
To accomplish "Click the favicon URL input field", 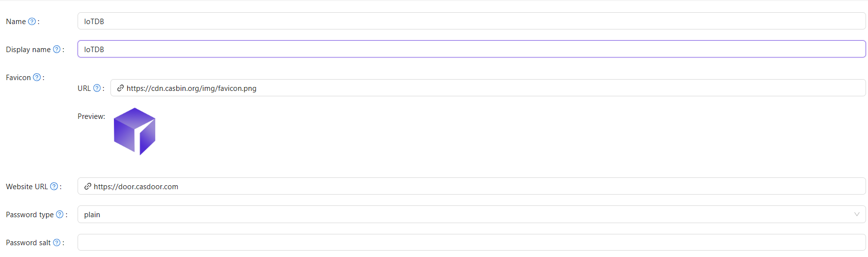I will point(491,88).
